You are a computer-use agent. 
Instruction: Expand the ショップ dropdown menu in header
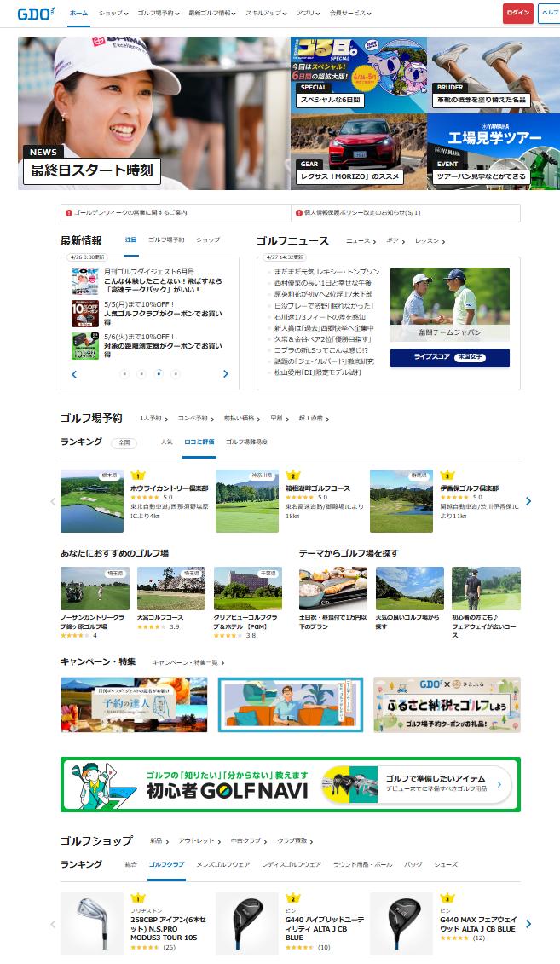[113, 14]
